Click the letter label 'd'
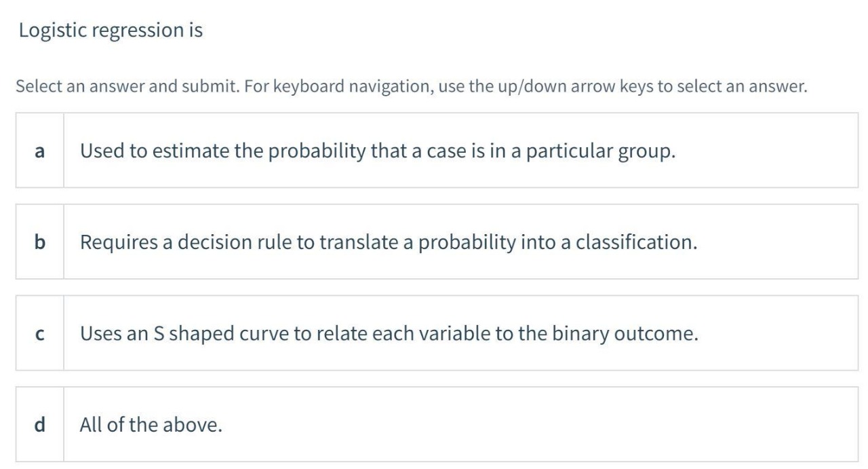This screenshot has width=868, height=469. [40, 424]
